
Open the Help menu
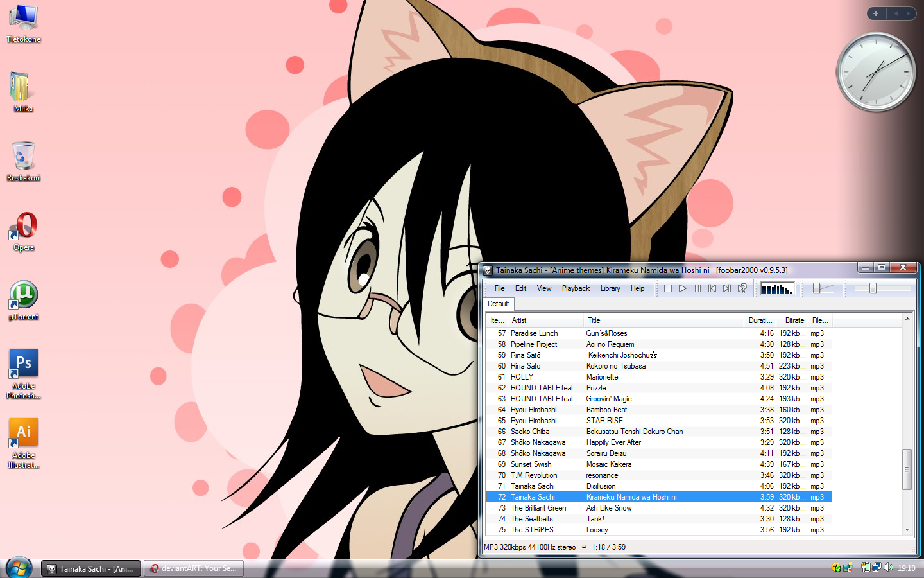pos(637,288)
